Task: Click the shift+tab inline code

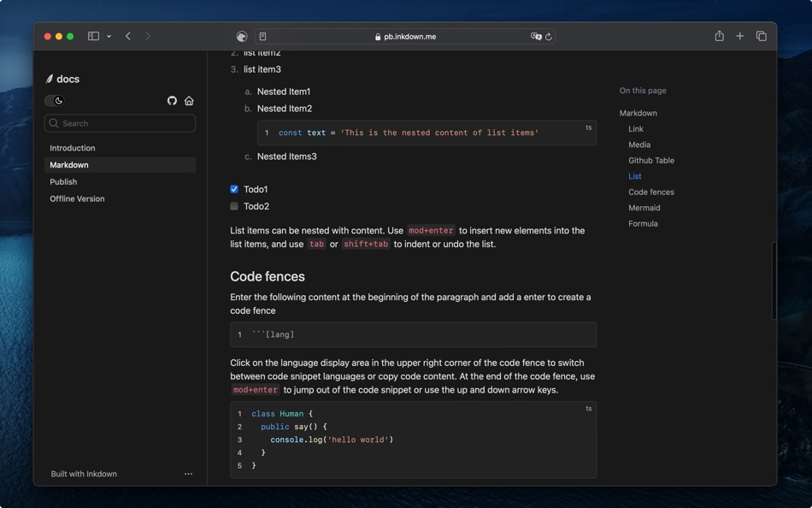Action: [x=366, y=244]
